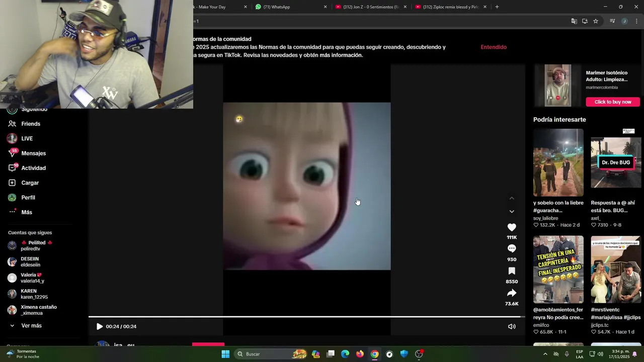
Task: Open the Windows Start menu
Action: coord(225,354)
